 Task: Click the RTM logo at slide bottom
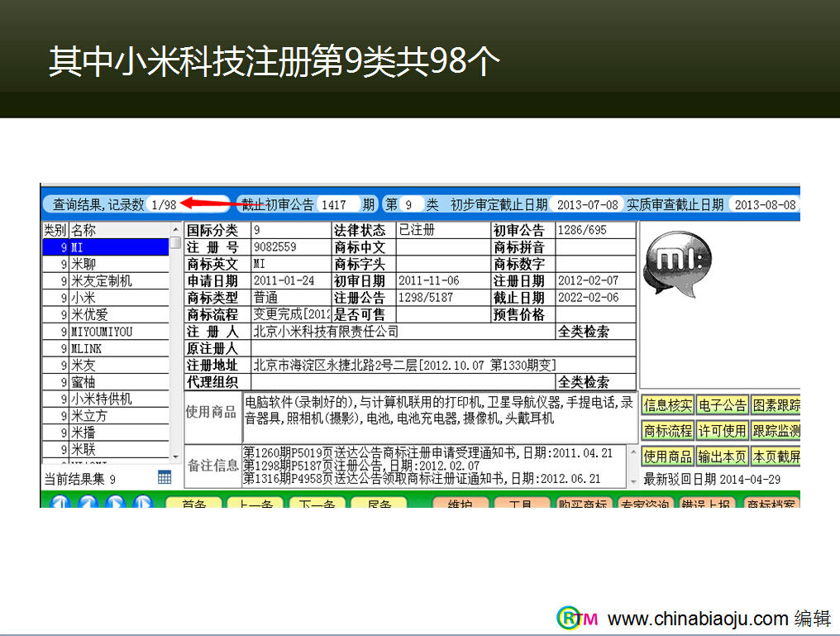[577, 619]
